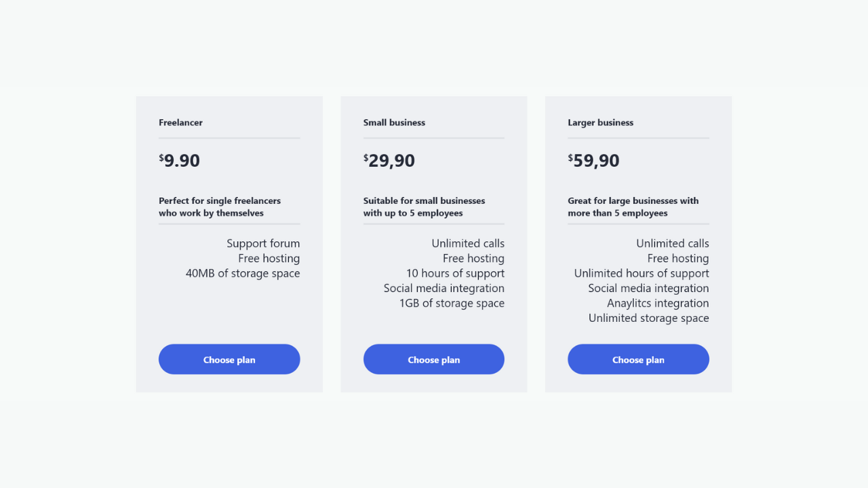Click 40MB of storage space feature

243,273
